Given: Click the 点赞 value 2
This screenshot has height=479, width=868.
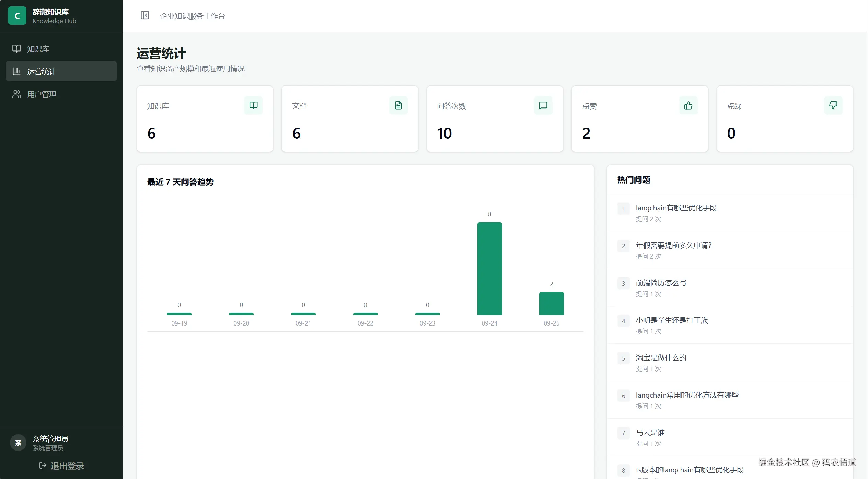Looking at the screenshot, I should click(x=586, y=133).
